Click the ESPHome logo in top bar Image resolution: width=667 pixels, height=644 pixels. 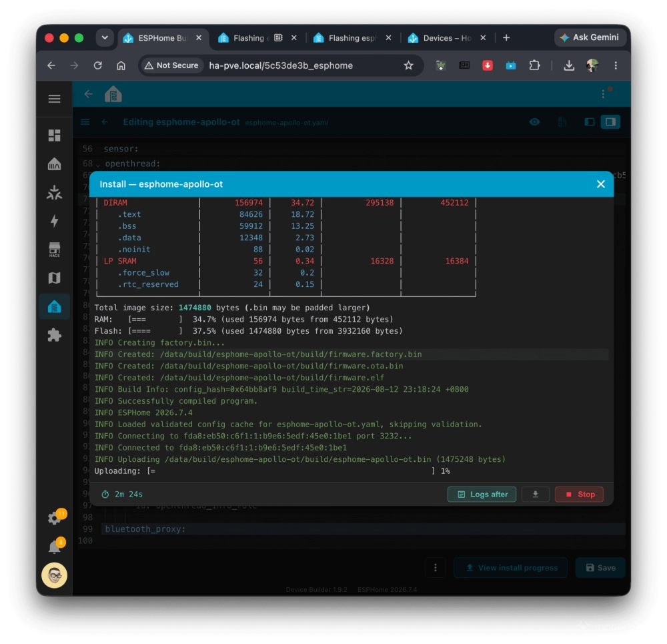point(113,95)
